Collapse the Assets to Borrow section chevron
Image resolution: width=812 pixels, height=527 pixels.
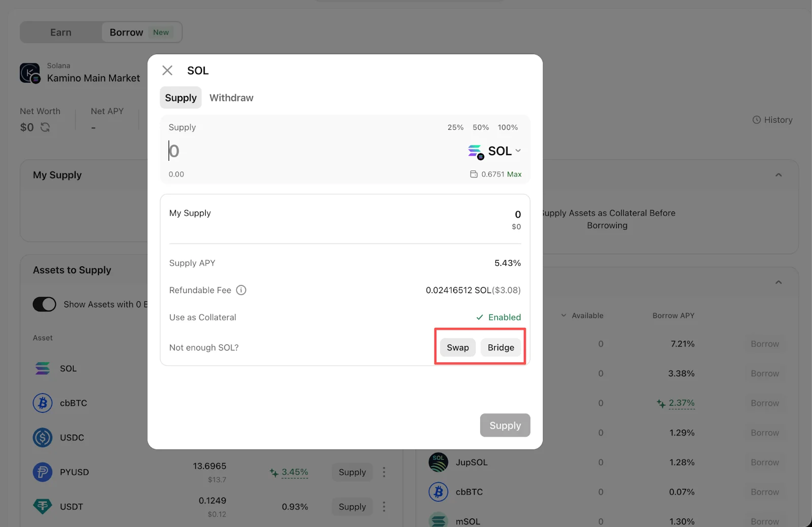pyautogui.click(x=779, y=283)
